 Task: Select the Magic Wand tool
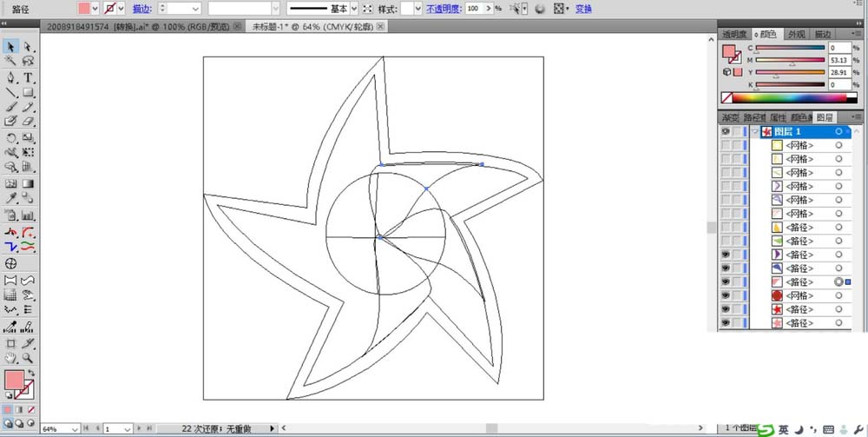pyautogui.click(x=11, y=61)
